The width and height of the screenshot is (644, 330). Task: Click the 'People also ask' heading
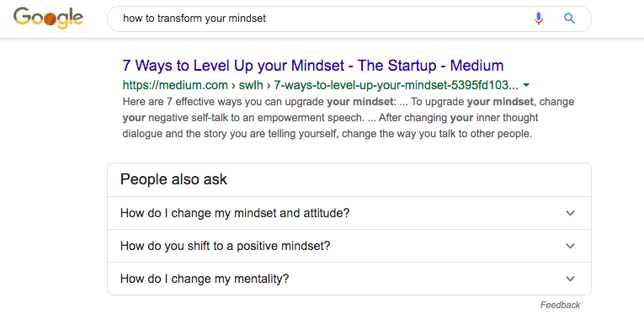click(173, 179)
